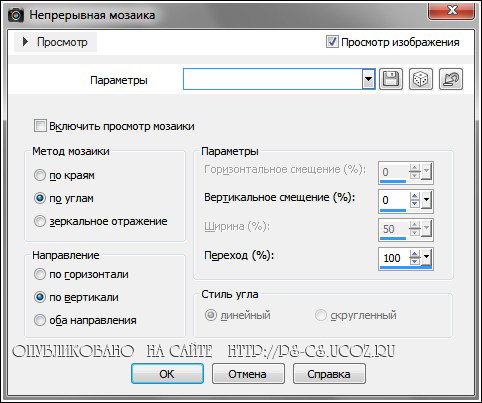
Task: Click the Переход value field showing 100
Action: tap(394, 257)
